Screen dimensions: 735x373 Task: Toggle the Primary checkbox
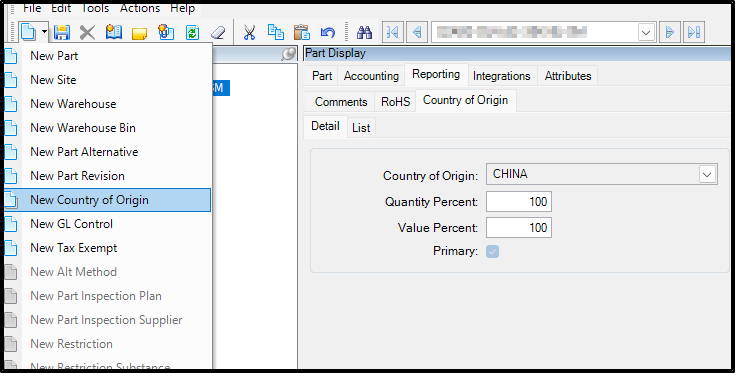click(492, 252)
